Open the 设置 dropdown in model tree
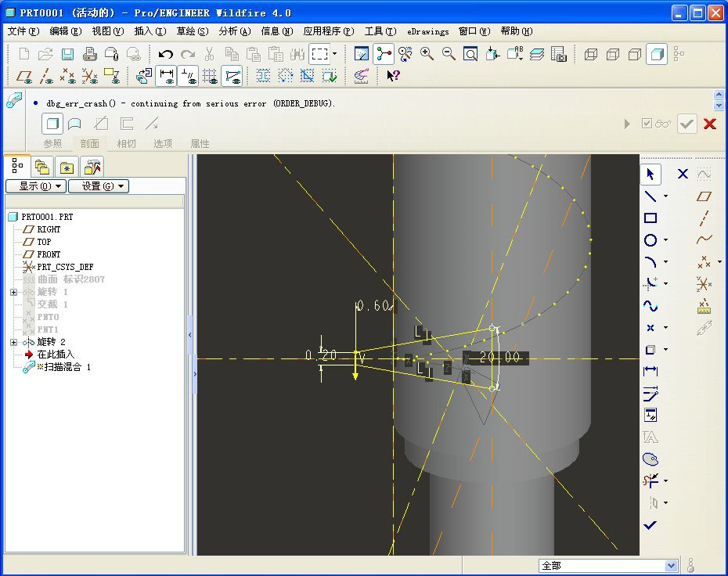Screen dimensions: 728x576 (99, 186)
